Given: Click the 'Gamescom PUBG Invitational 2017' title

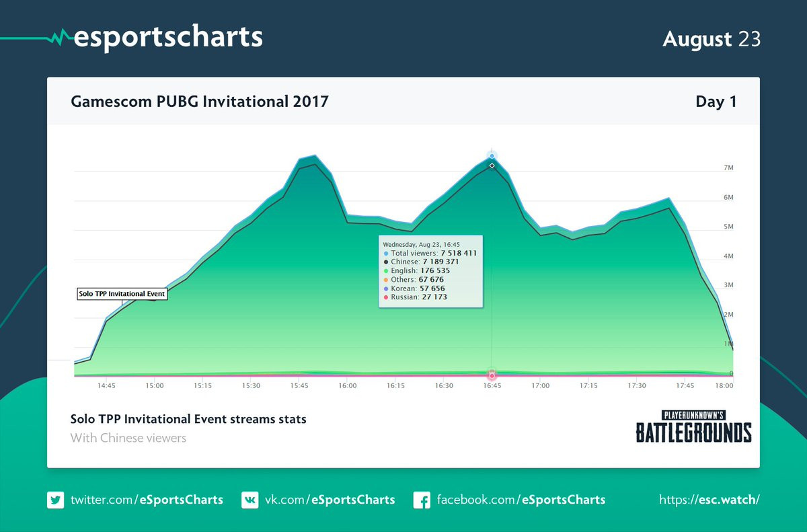Looking at the screenshot, I should 200,102.
